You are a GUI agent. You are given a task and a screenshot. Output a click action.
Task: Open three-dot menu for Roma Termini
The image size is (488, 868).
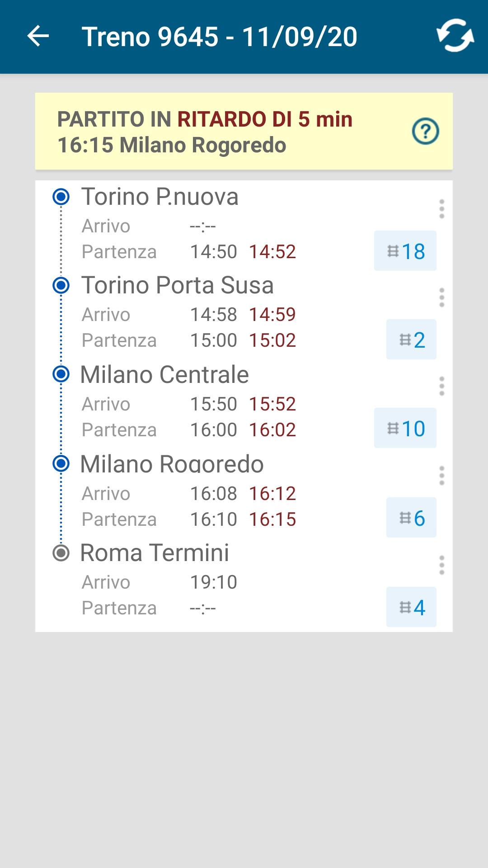point(441,565)
